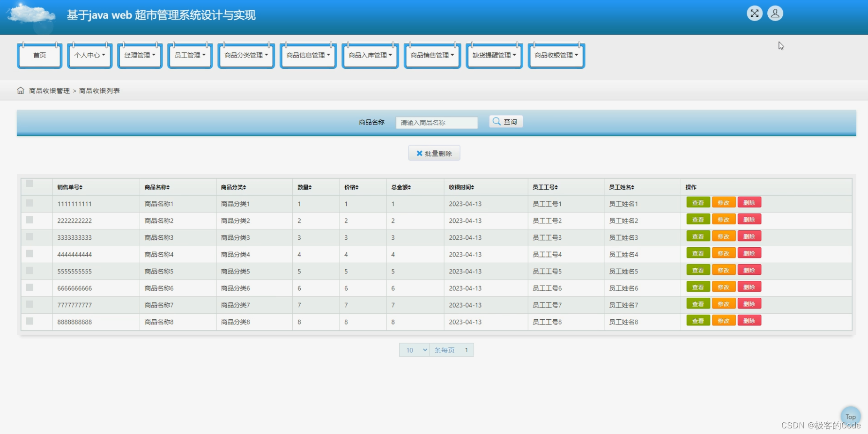Viewport: 868px width, 434px height.
Task: Expand the 缺货提醒管理 dropdown menu
Action: (494, 55)
